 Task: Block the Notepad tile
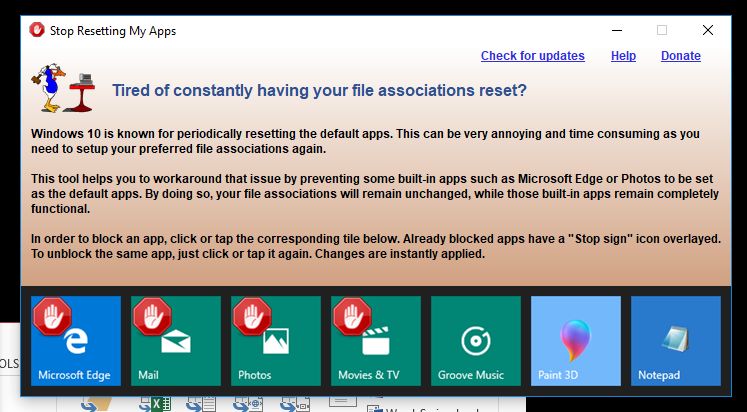coord(676,341)
